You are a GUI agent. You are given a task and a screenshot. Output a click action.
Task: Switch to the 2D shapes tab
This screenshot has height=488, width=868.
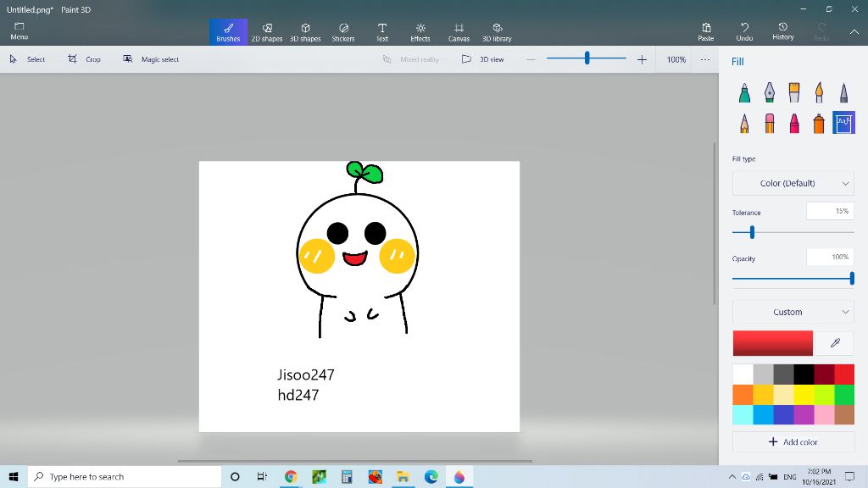(x=267, y=32)
